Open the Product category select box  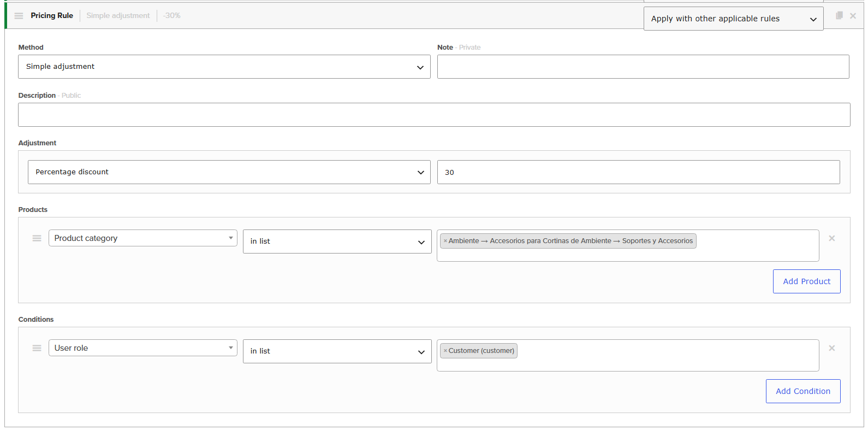143,238
